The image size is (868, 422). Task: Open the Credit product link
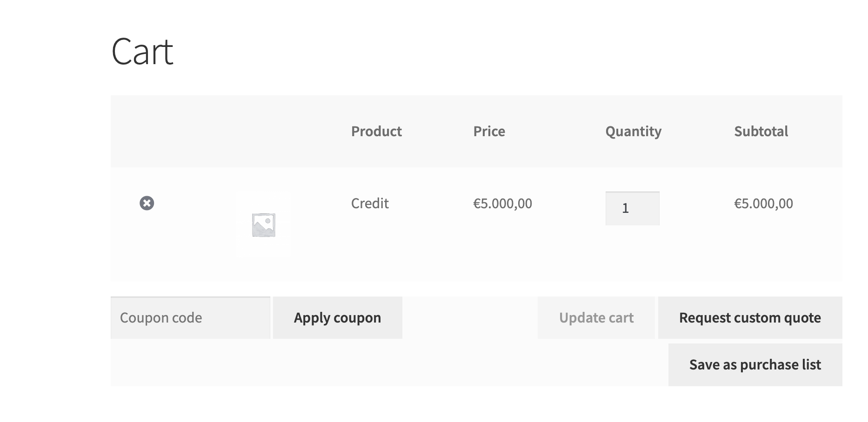370,203
